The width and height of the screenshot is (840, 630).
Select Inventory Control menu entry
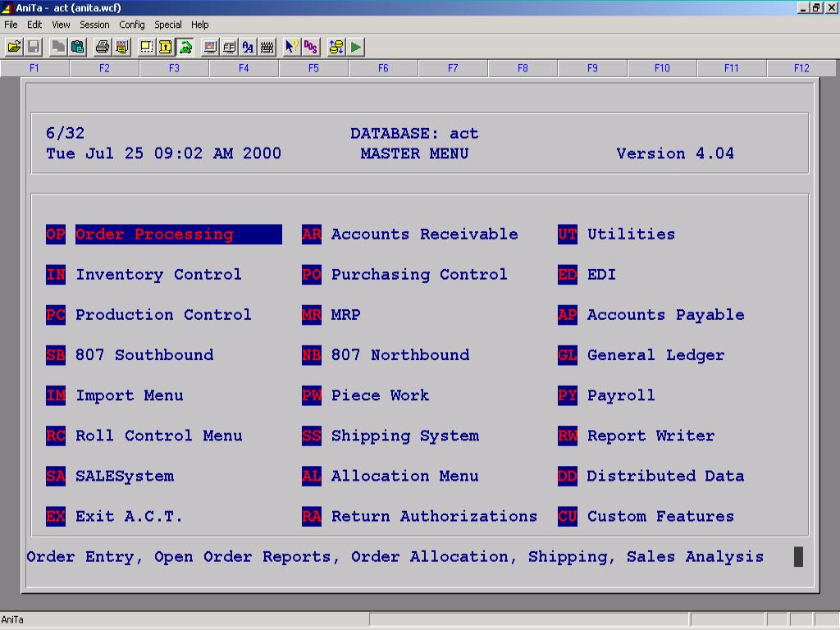pyautogui.click(x=144, y=275)
